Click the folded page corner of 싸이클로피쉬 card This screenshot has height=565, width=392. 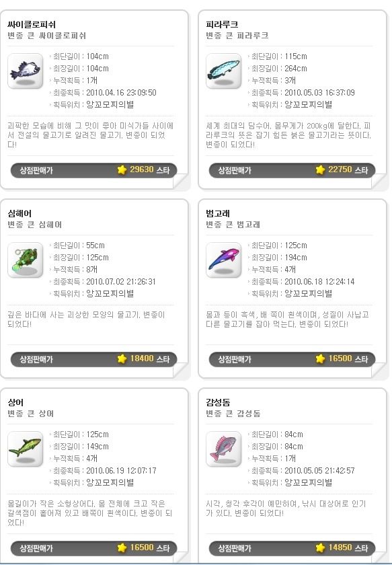pos(182,182)
